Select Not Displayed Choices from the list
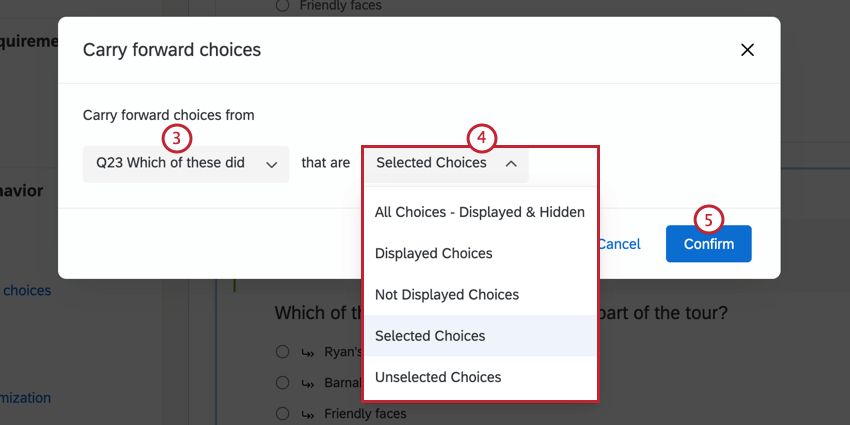850x425 pixels. pos(447,295)
